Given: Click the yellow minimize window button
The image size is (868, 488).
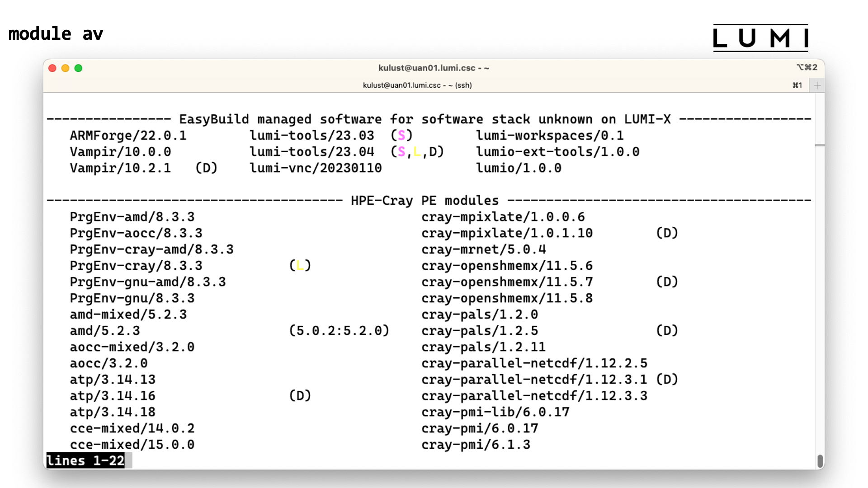Looking at the screenshot, I should [66, 68].
